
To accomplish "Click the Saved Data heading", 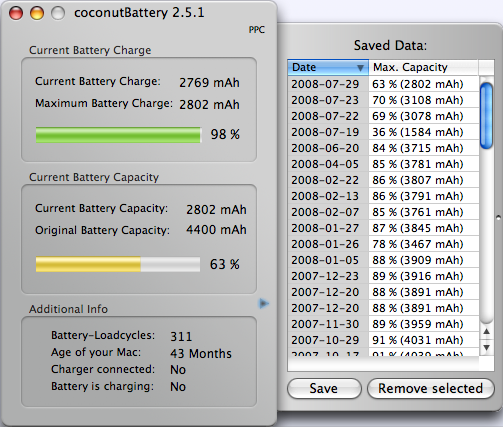I will [390, 45].
